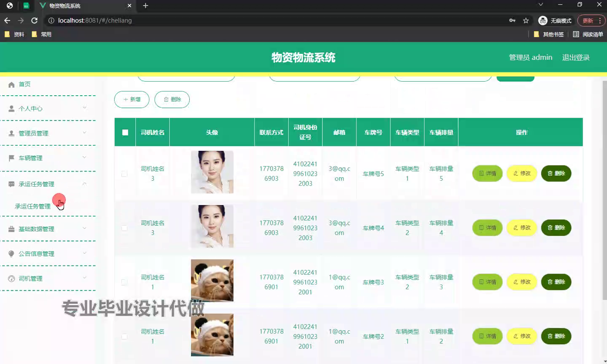
Task: Open the 其他书签 bookmarks folder
Action: point(549,34)
